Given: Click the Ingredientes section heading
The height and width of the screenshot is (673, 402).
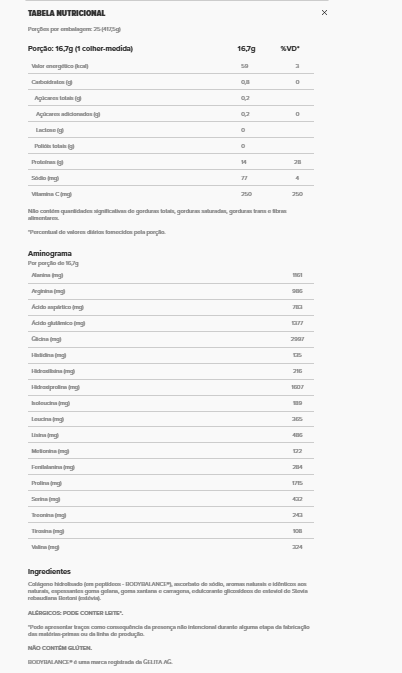Looking at the screenshot, I should [x=49, y=571].
